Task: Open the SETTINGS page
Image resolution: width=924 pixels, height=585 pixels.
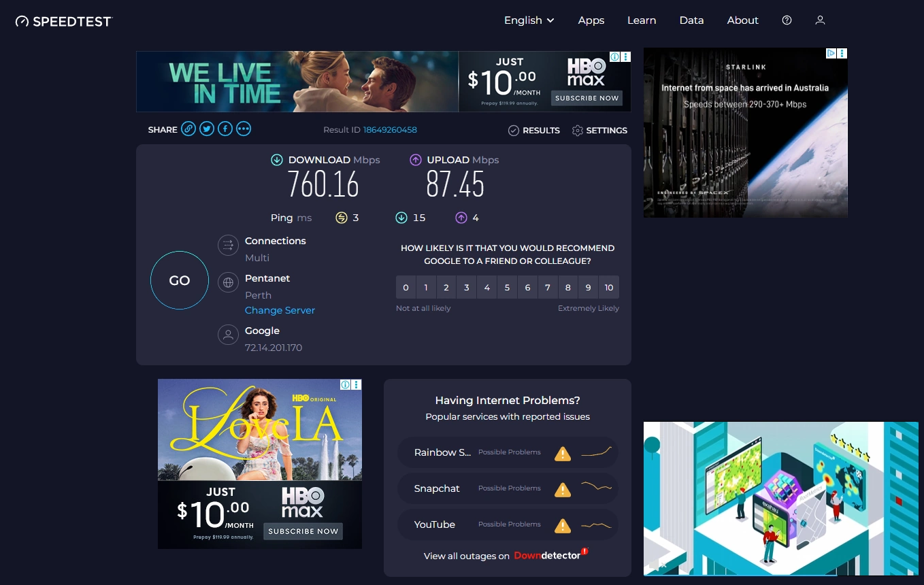Action: [599, 131]
